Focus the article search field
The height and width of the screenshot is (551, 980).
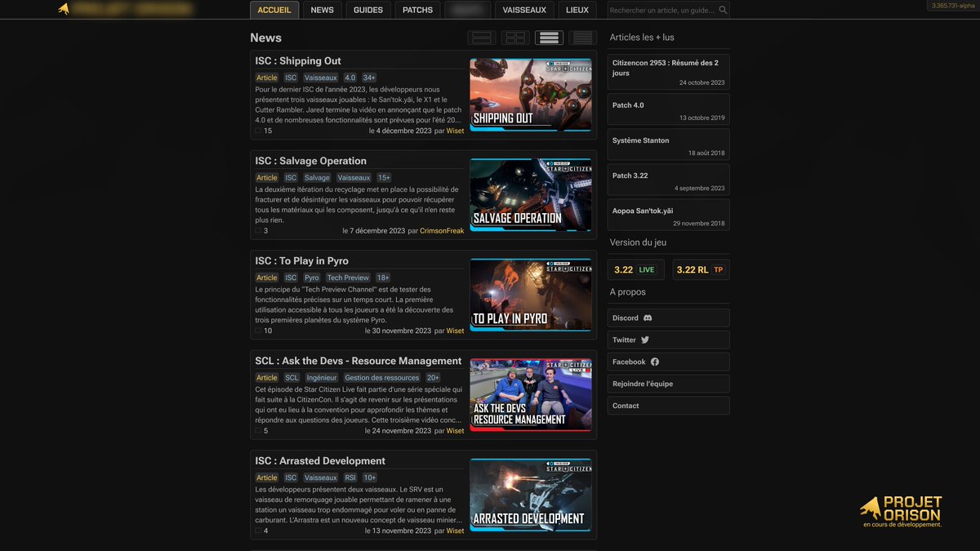click(668, 11)
